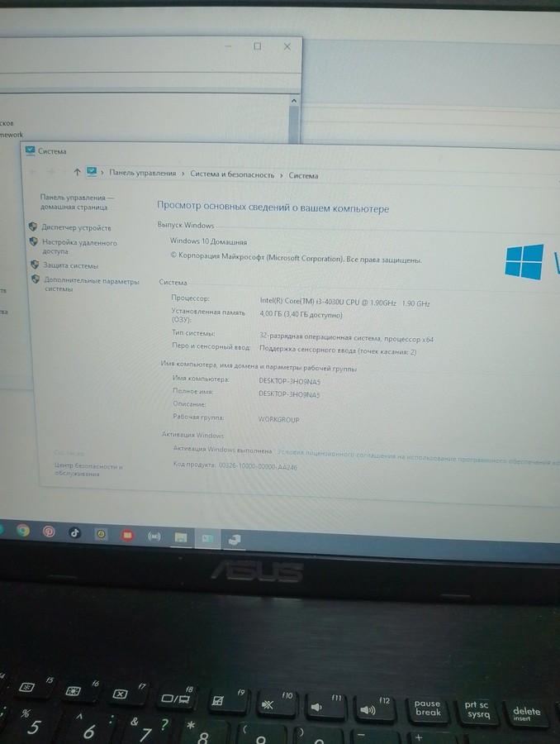Click the System window title icon

click(30, 150)
